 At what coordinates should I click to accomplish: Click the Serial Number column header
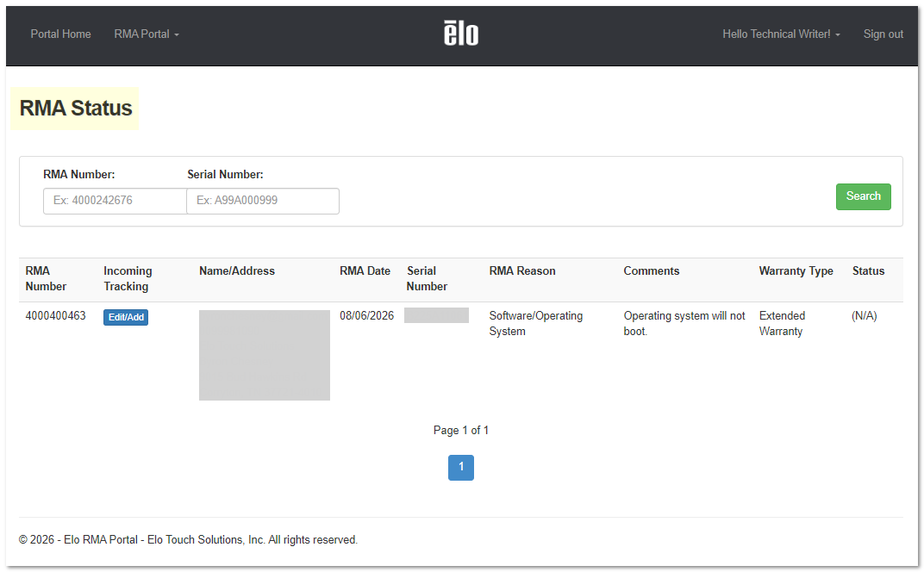point(427,278)
